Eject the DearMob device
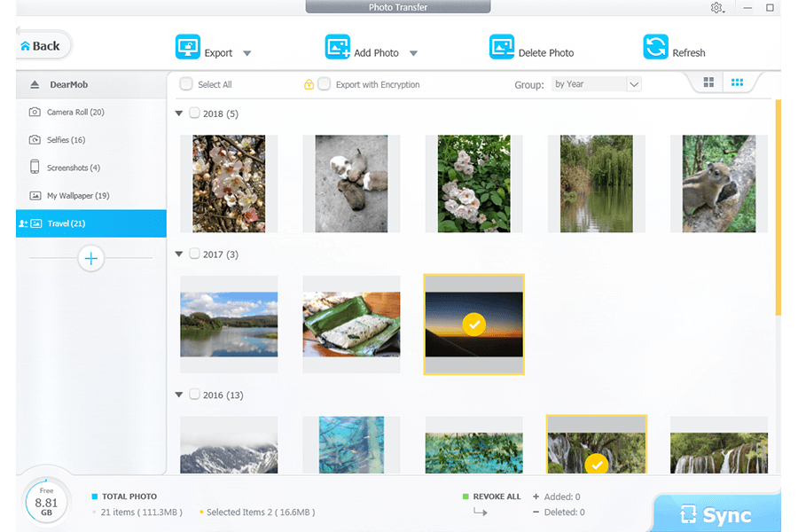 pos(35,85)
